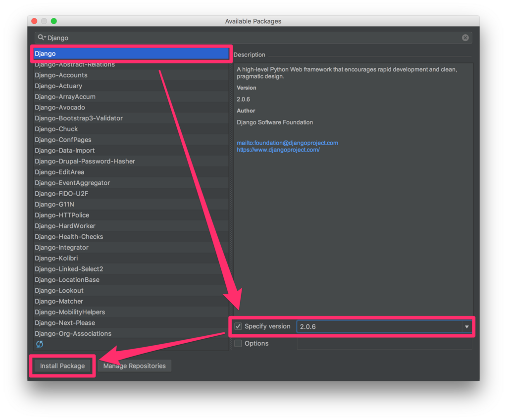
Task: Select Django-Abstract-Relations in the list
Action: click(131, 64)
